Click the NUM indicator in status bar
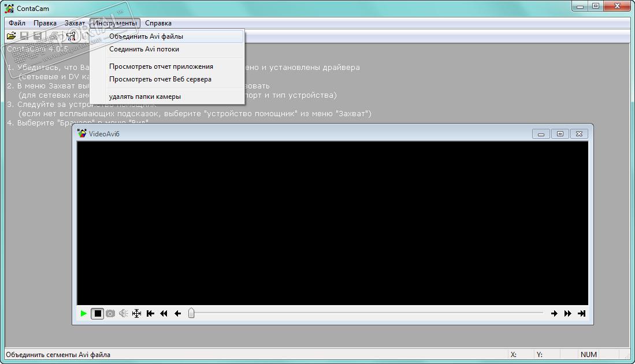Image resolution: width=635 pixels, height=364 pixels. [x=588, y=354]
